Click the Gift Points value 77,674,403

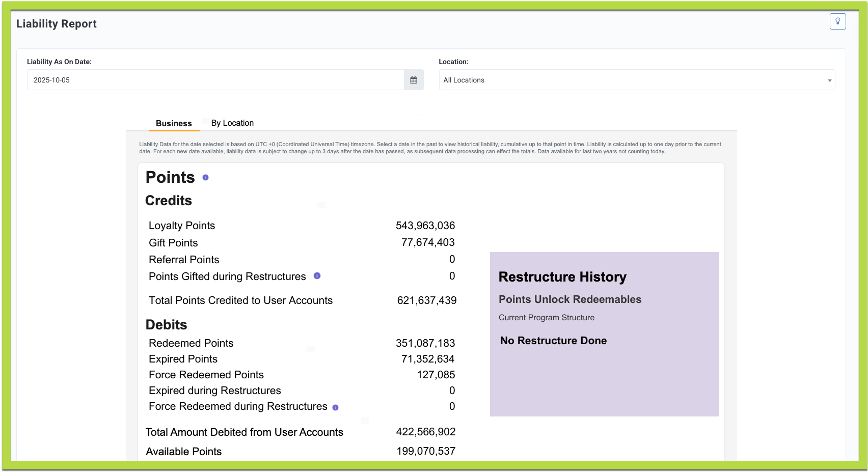coord(428,242)
